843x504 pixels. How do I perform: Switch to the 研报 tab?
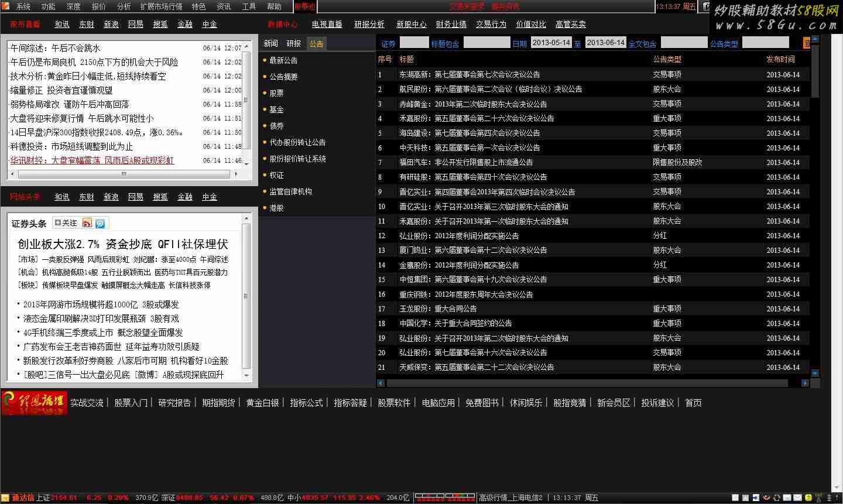(294, 44)
